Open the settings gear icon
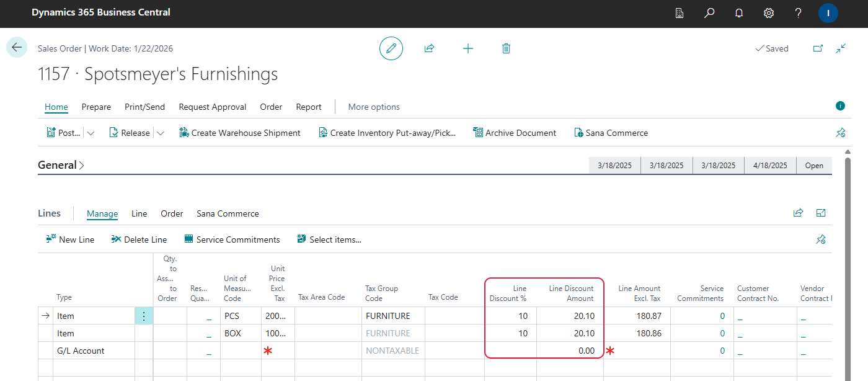Screen dimensions: 868x381 pyautogui.click(x=769, y=13)
